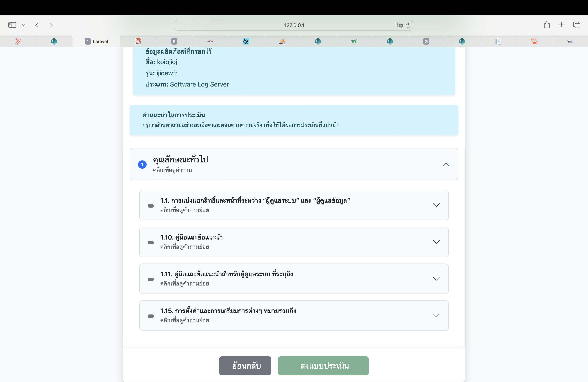Open the W3 favicon tab
This screenshot has height=382, width=588.
354,41
